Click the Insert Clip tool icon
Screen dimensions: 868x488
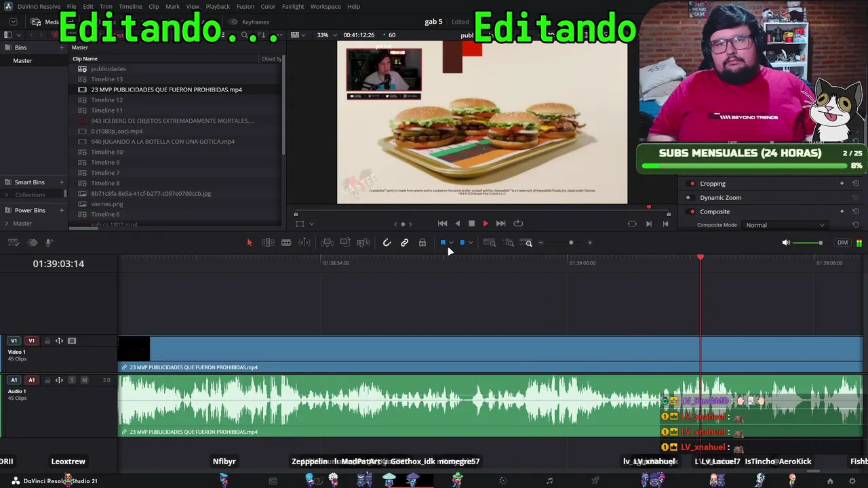coord(327,243)
